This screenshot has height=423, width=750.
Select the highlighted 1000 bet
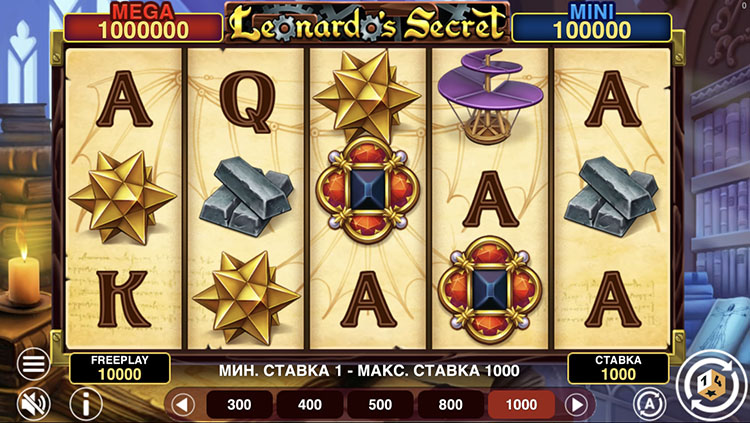click(x=521, y=405)
